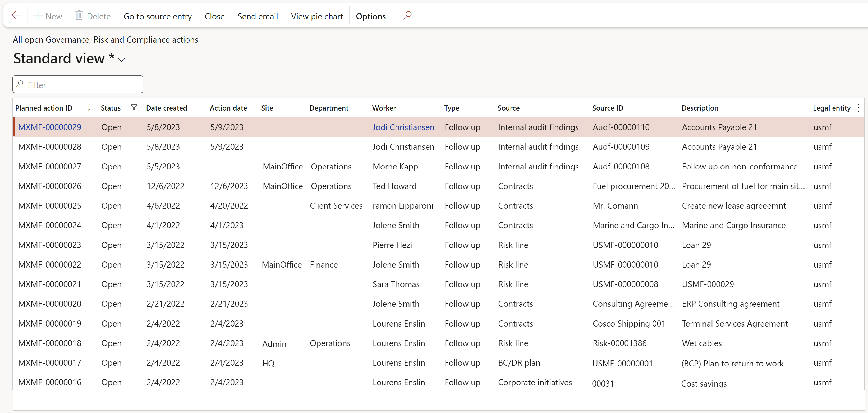Viewport: 868px width, 413px height.
Task: Click the BC/DR plan source cell
Action: click(519, 362)
